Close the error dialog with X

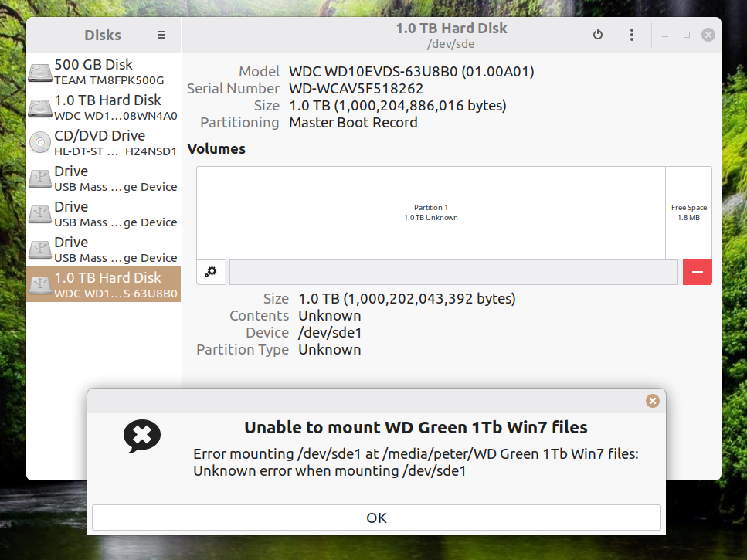(653, 401)
